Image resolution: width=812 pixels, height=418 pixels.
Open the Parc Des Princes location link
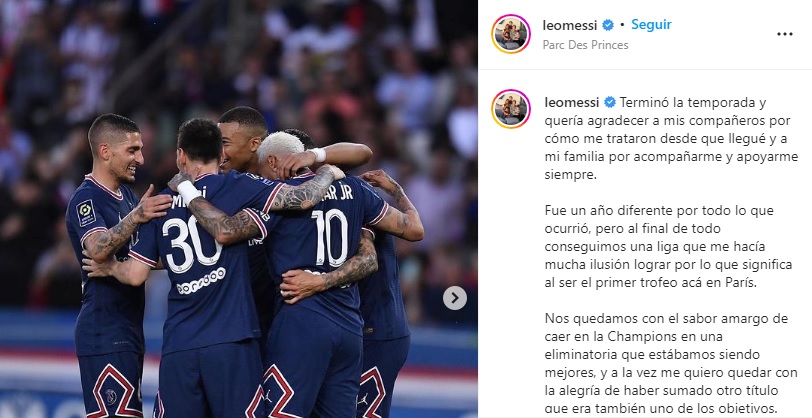(585, 45)
